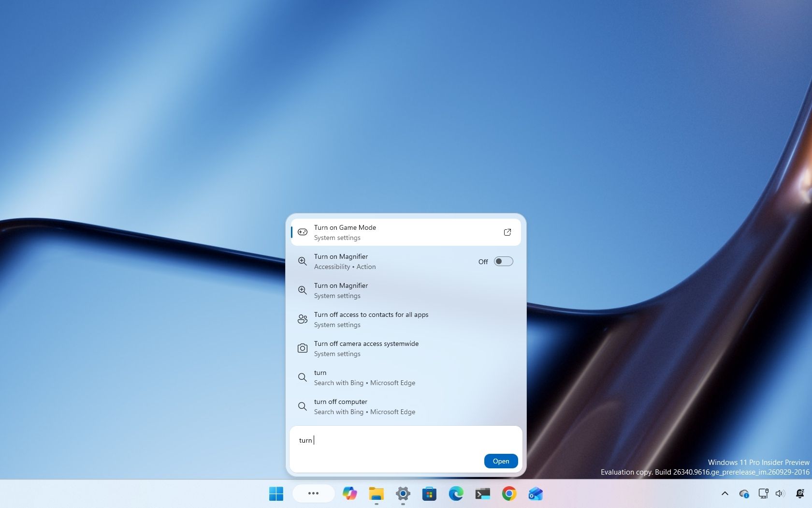Select Turn on Magnifier System settings result

[406, 290]
